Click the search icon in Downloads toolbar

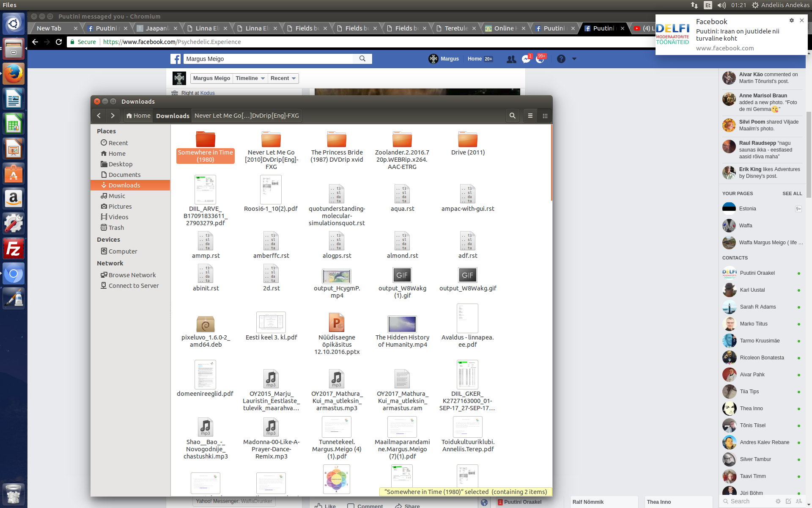(512, 116)
